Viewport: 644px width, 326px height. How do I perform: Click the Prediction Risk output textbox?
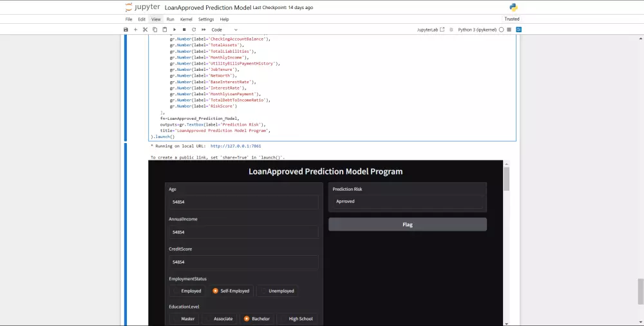(x=408, y=202)
